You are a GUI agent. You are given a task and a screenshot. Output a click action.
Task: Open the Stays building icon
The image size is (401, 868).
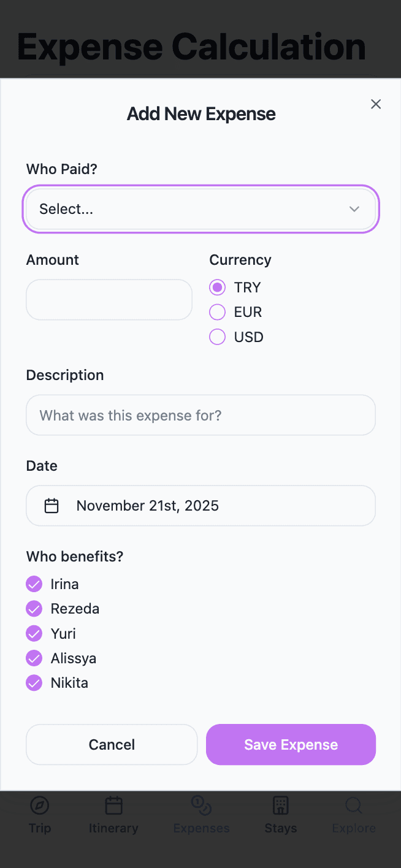point(280,805)
